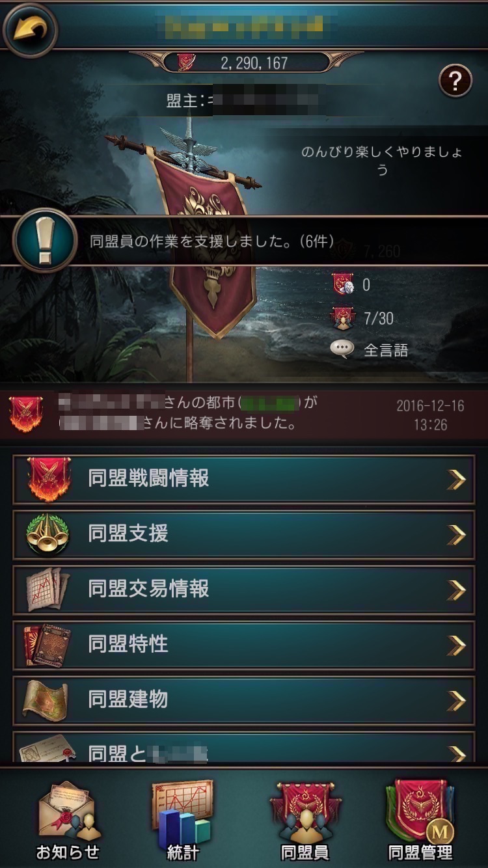Screen dimensions: 488x868
Task: Tap the yellow back arrow icon
Action: click(x=30, y=29)
